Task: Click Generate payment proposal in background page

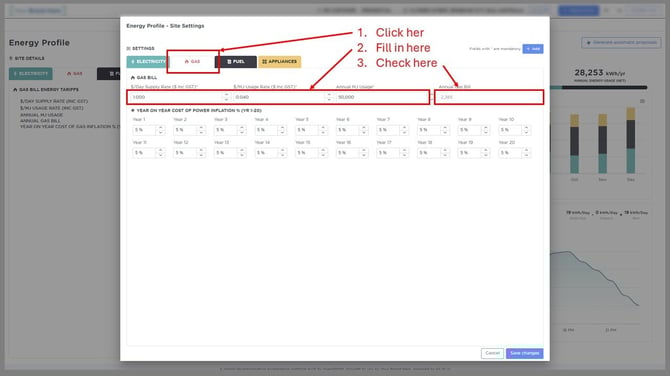Action: (621, 43)
